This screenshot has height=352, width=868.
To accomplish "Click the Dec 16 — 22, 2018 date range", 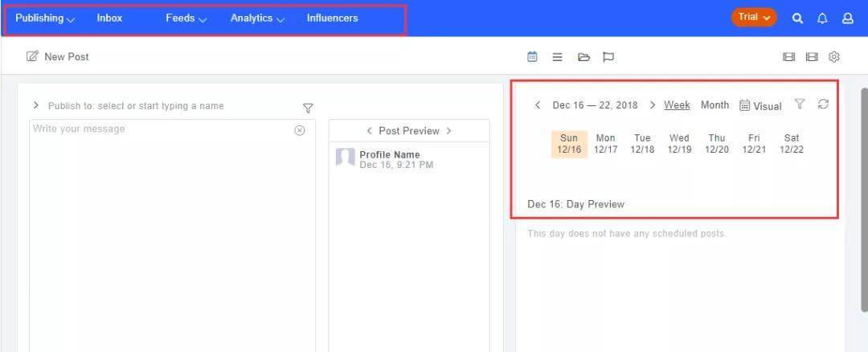I will [595, 105].
